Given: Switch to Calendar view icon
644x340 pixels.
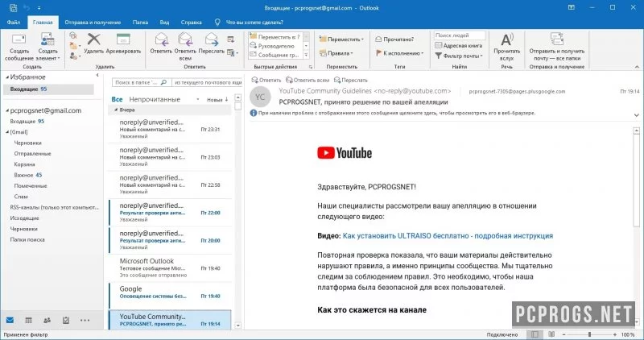Looking at the screenshot, I should 28,321.
